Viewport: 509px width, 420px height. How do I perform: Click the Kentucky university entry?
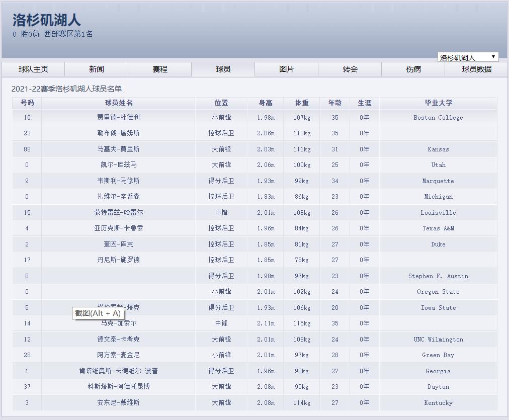[438, 402]
